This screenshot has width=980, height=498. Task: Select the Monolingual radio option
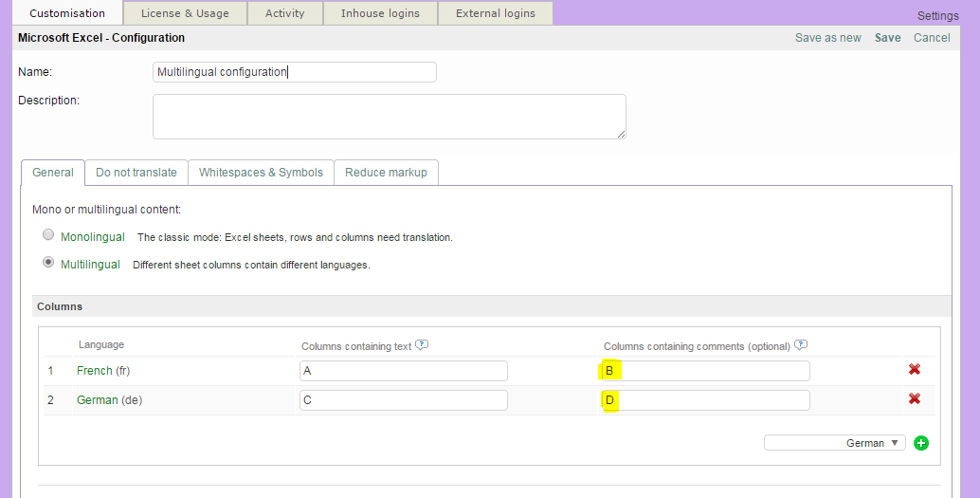[x=48, y=234]
